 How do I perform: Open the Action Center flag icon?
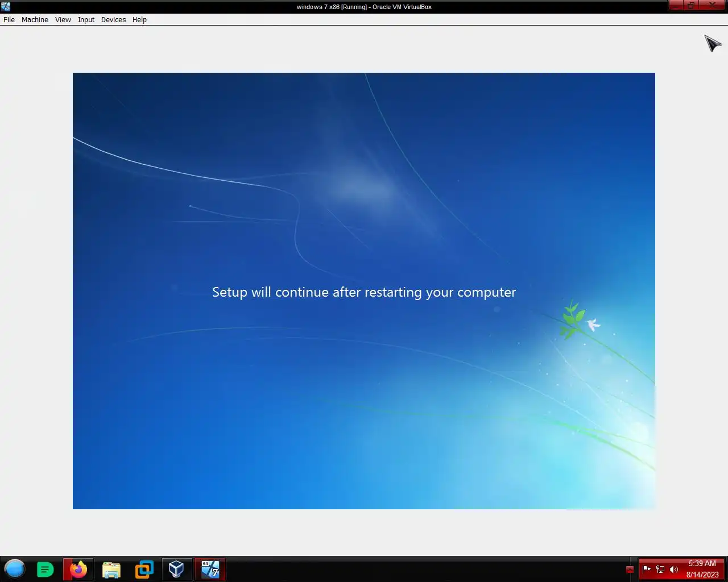point(646,569)
